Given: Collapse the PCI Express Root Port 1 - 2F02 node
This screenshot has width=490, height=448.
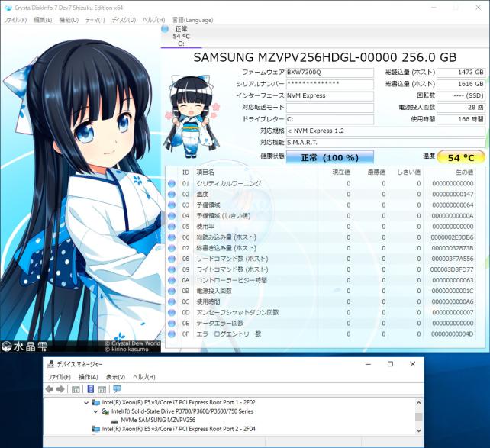Looking at the screenshot, I should pos(86,403).
